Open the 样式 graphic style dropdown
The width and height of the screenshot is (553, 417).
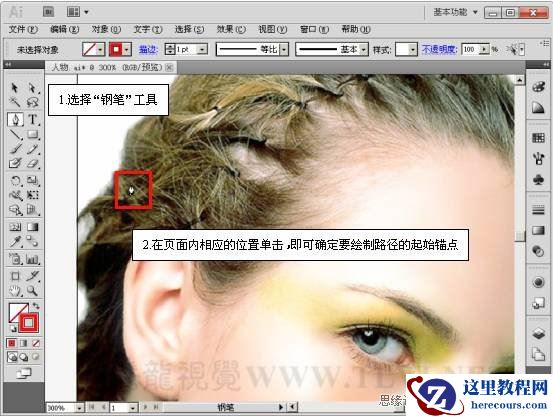click(x=413, y=50)
